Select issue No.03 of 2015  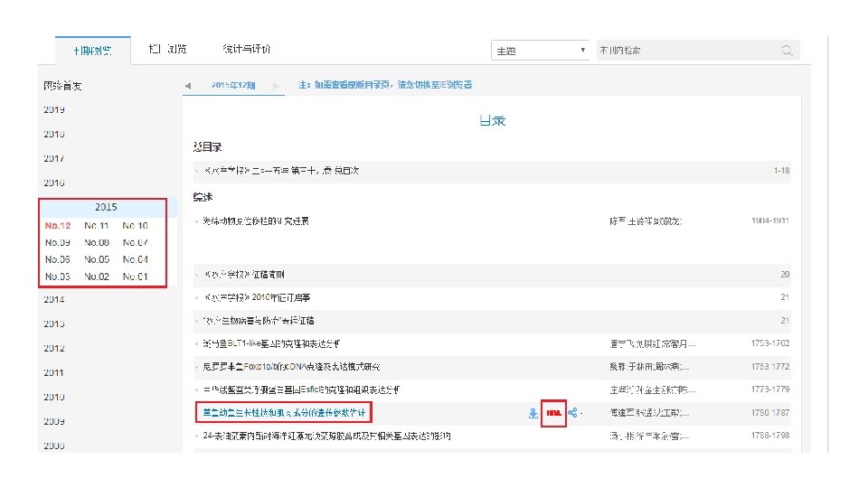point(58,277)
